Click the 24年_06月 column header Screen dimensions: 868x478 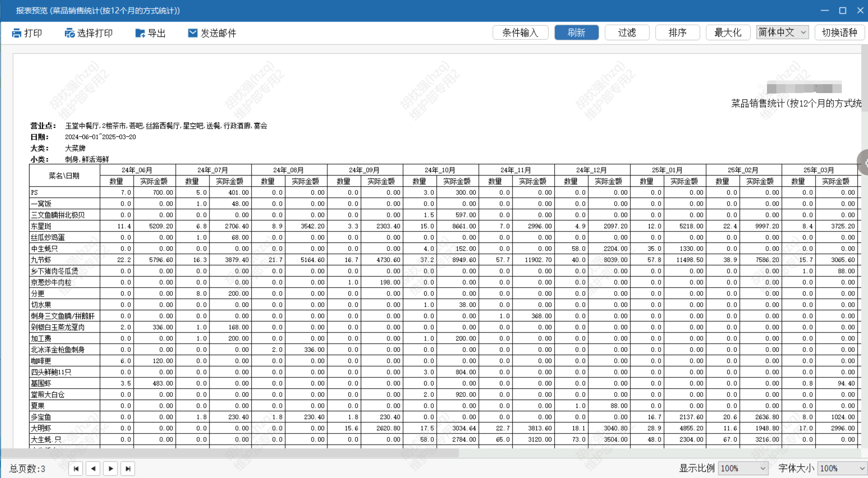[137, 170]
